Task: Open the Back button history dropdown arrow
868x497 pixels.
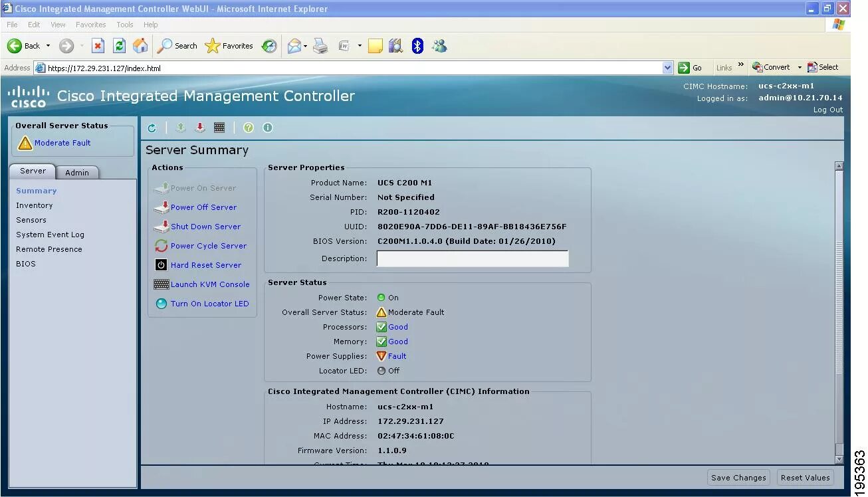Action: (48, 46)
